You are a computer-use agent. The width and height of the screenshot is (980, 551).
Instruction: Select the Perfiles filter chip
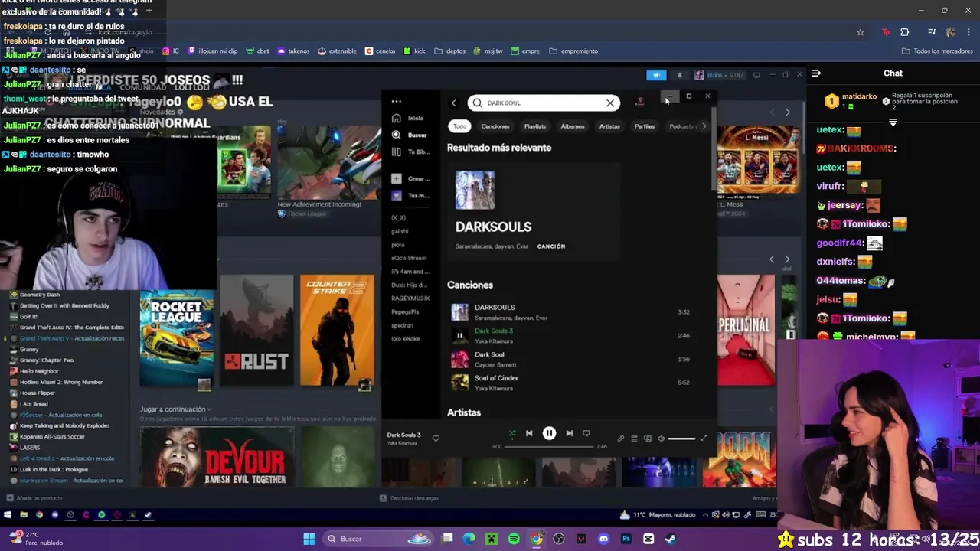(645, 126)
